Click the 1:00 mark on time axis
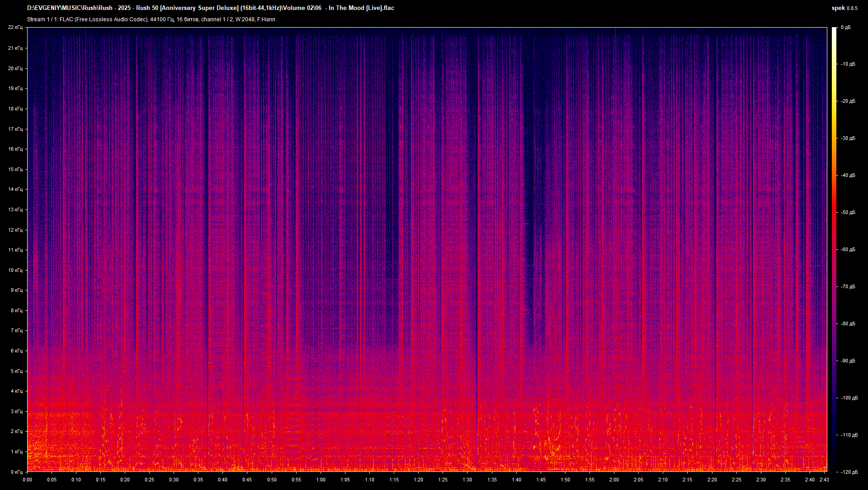This screenshot has height=490, width=868. coord(321,480)
